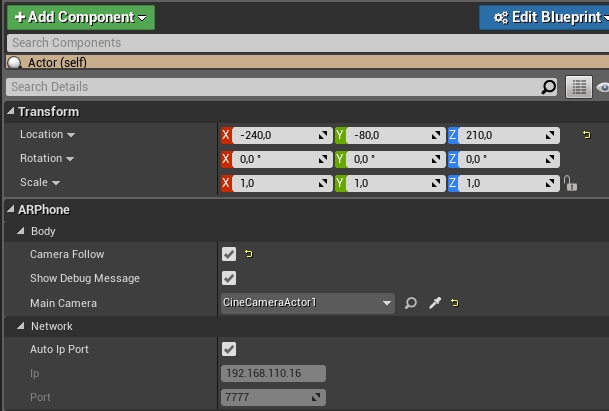
Task: Collapse the Body subsection
Action: point(21,231)
